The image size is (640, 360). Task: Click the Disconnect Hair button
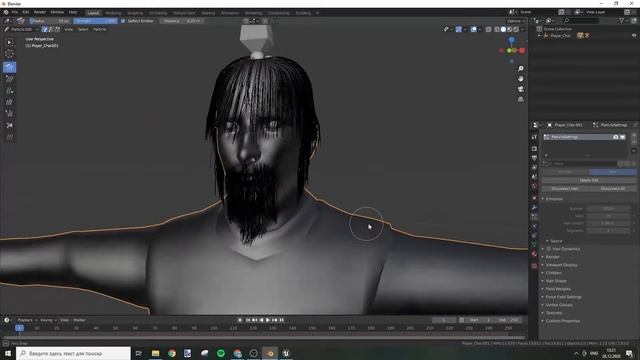pyautogui.click(x=565, y=189)
